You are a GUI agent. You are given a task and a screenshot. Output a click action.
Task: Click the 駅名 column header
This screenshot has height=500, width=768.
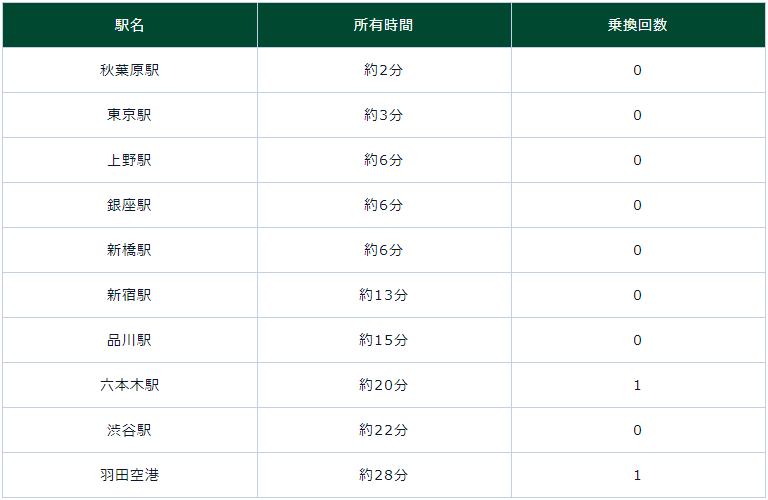(129, 25)
